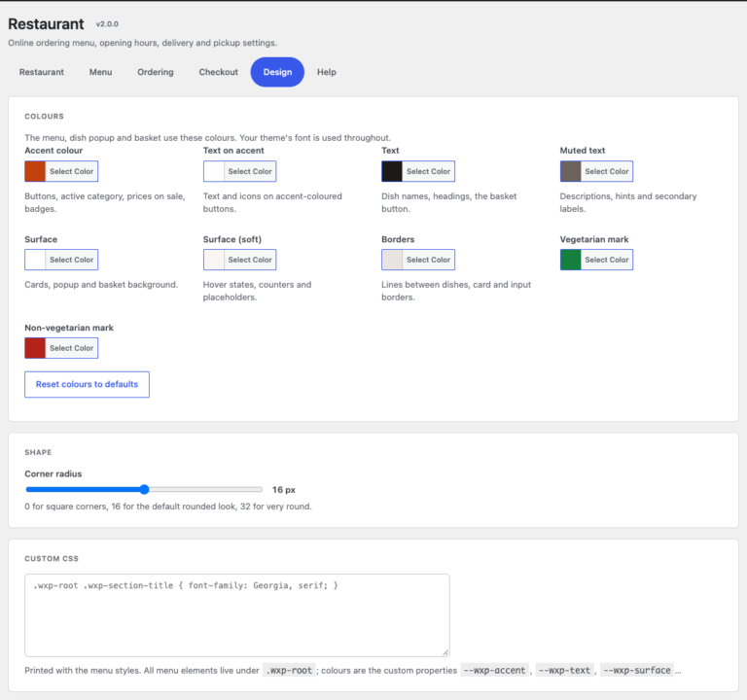Viewport: 747px width, 700px height.
Task: Click the 'v2.0.0' version label
Action: [x=107, y=23]
